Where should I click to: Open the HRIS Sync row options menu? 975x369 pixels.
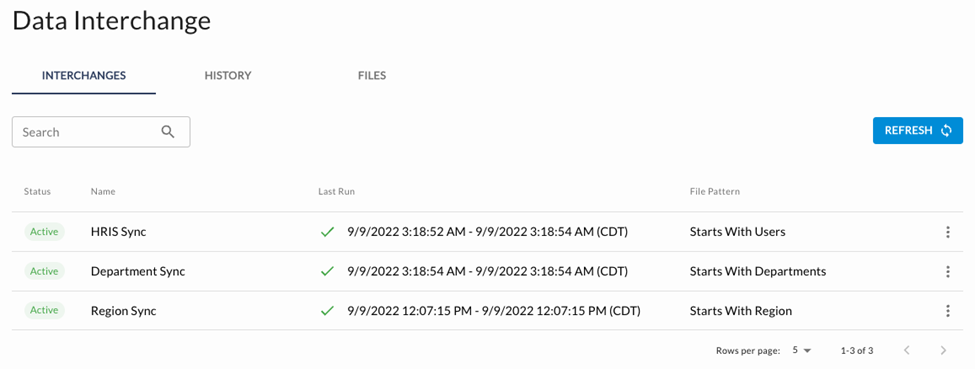point(948,232)
